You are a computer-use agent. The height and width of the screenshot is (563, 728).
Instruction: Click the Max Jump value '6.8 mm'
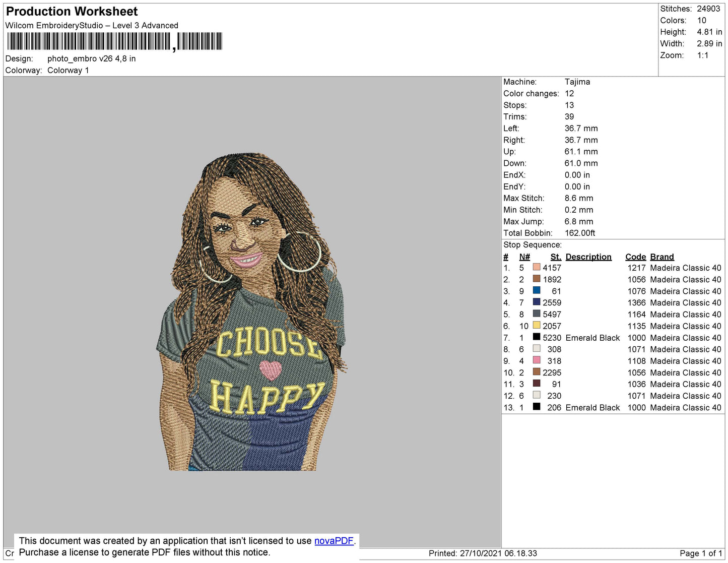click(x=579, y=221)
